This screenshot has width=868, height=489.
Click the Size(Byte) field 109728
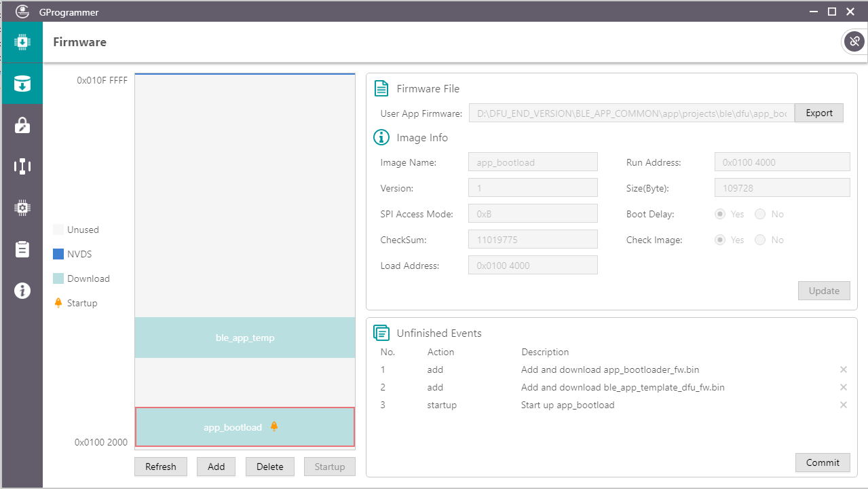pos(782,188)
